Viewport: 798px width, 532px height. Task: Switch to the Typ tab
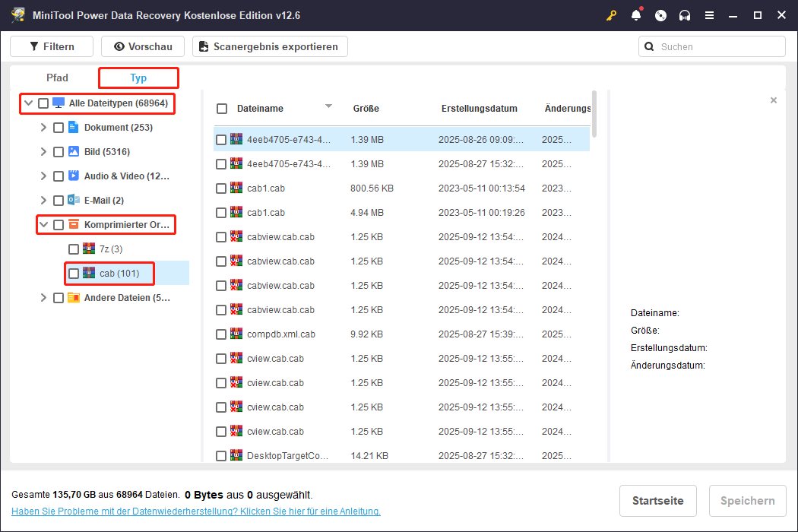tap(138, 78)
